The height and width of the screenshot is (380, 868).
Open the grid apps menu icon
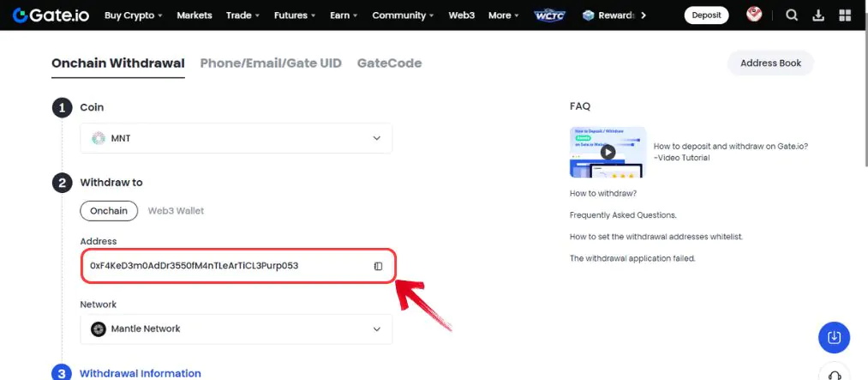pyautogui.click(x=845, y=15)
